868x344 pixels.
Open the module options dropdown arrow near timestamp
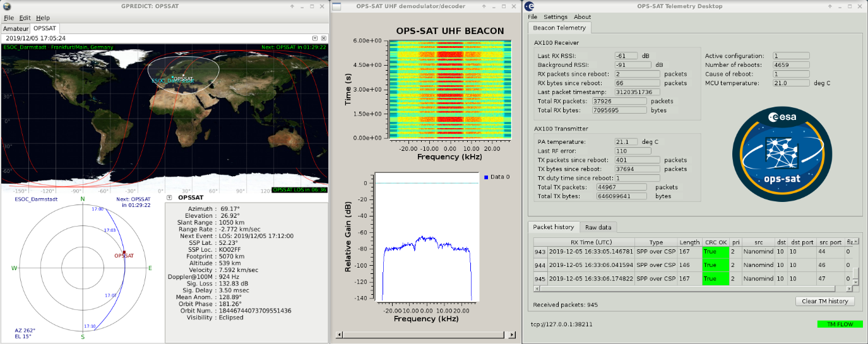[x=315, y=39]
